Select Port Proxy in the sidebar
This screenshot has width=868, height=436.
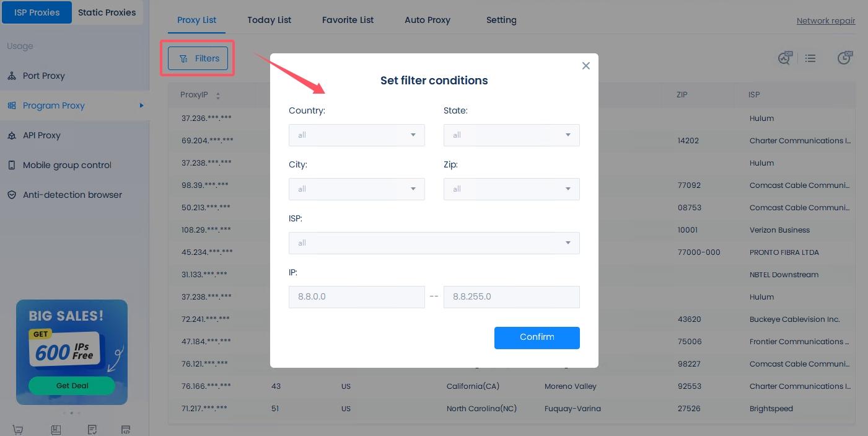pos(43,76)
